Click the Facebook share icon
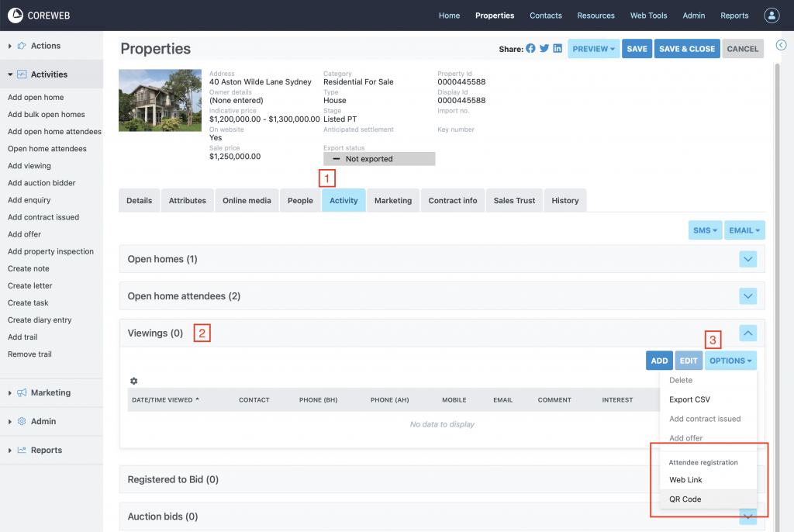The image size is (794, 532). click(x=531, y=48)
